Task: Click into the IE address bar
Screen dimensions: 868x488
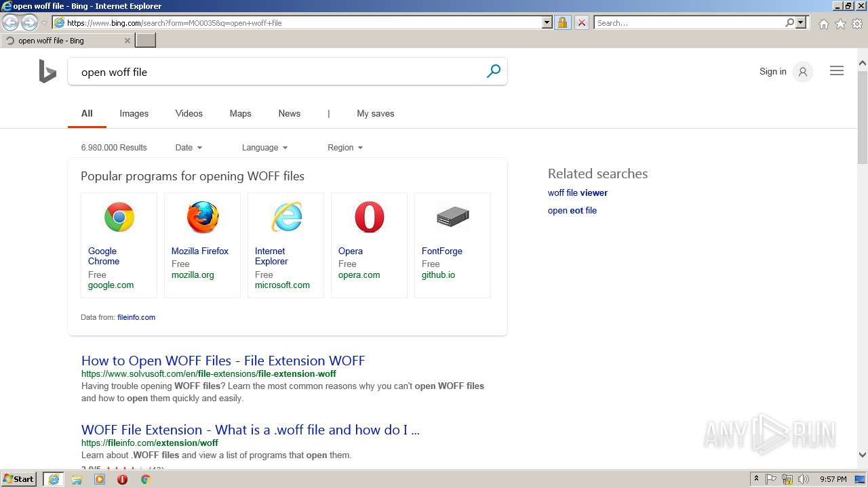Action: [298, 23]
